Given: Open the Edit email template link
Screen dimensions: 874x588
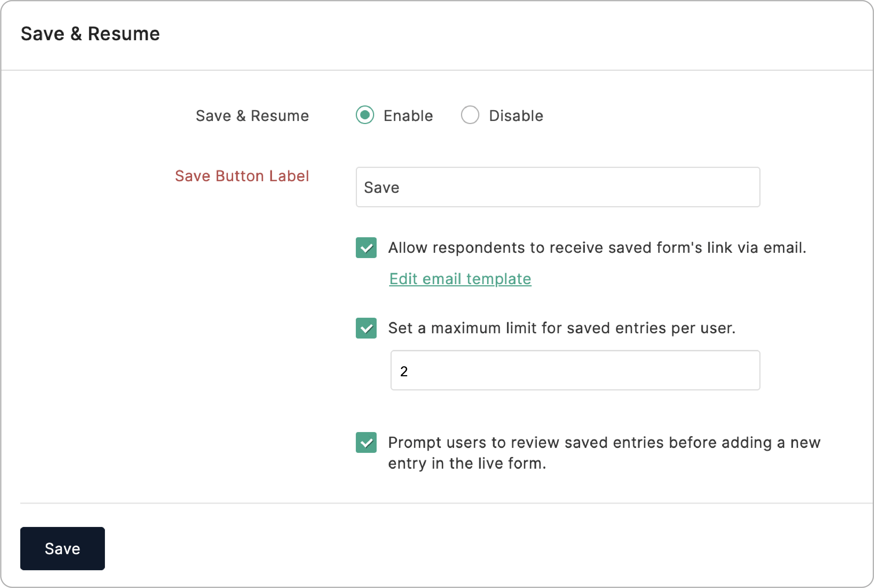Looking at the screenshot, I should click(460, 279).
